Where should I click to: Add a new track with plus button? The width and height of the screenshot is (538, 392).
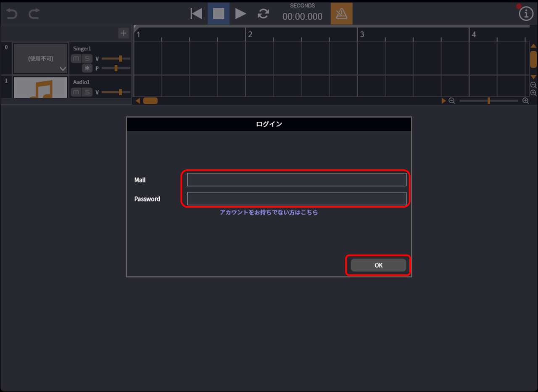pos(123,33)
